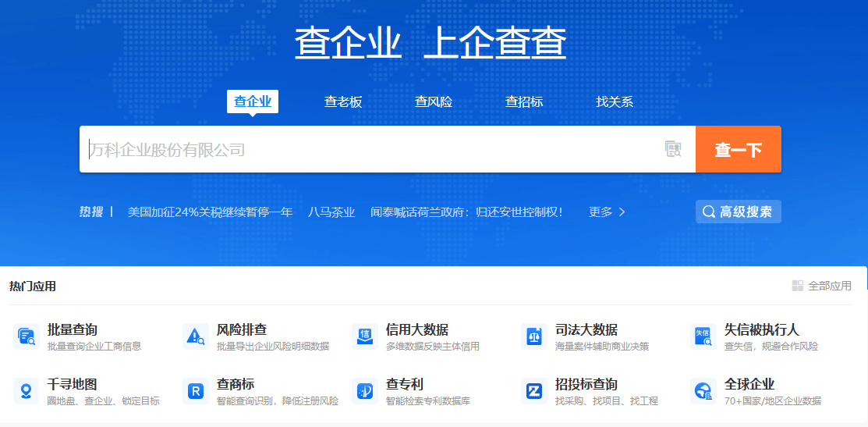Open the 司法大数据 judicial data icon
Screen dimensions: 868x427
[534, 336]
